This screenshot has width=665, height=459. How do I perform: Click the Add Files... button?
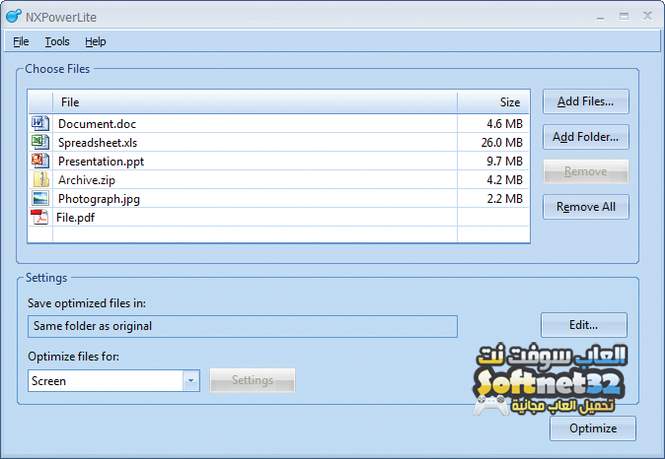tap(586, 101)
